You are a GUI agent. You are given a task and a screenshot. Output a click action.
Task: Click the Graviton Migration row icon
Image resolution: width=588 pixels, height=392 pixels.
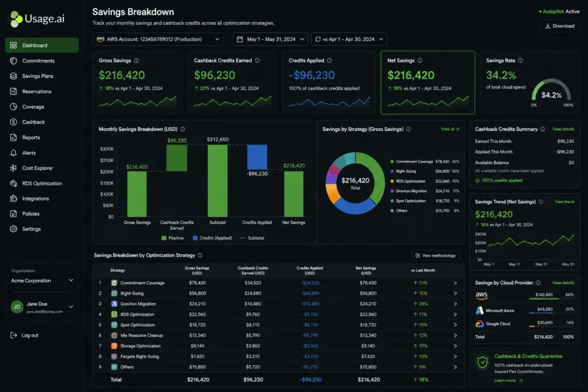tap(114, 304)
